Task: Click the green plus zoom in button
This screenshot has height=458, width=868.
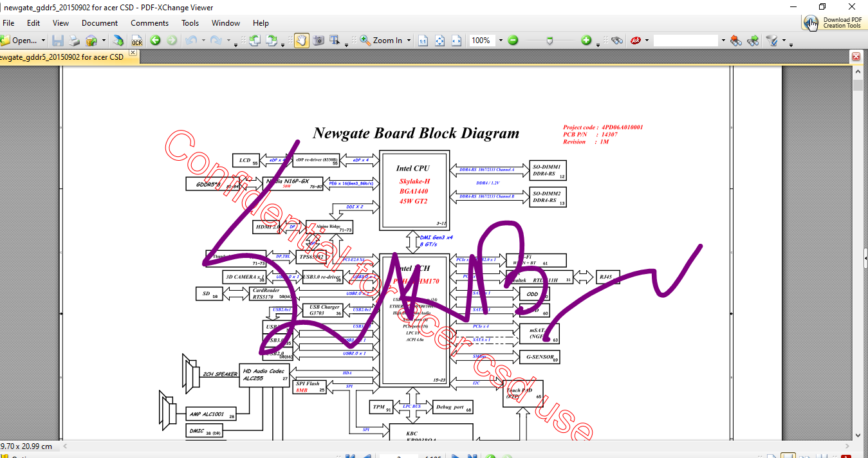Action: [x=586, y=41]
